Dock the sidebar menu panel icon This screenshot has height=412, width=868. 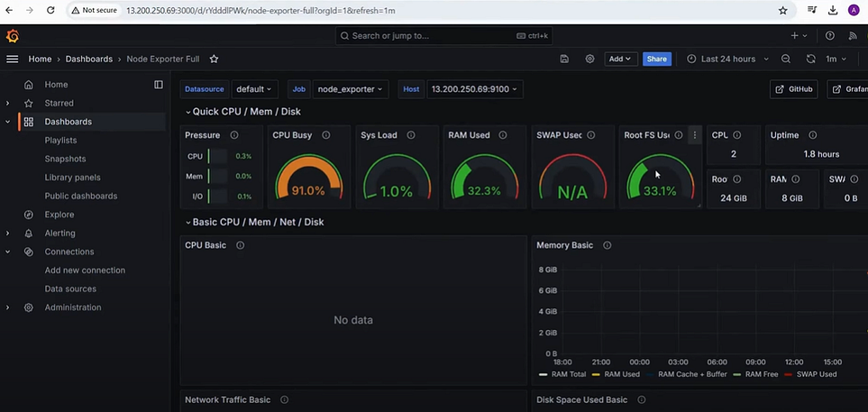click(x=159, y=85)
